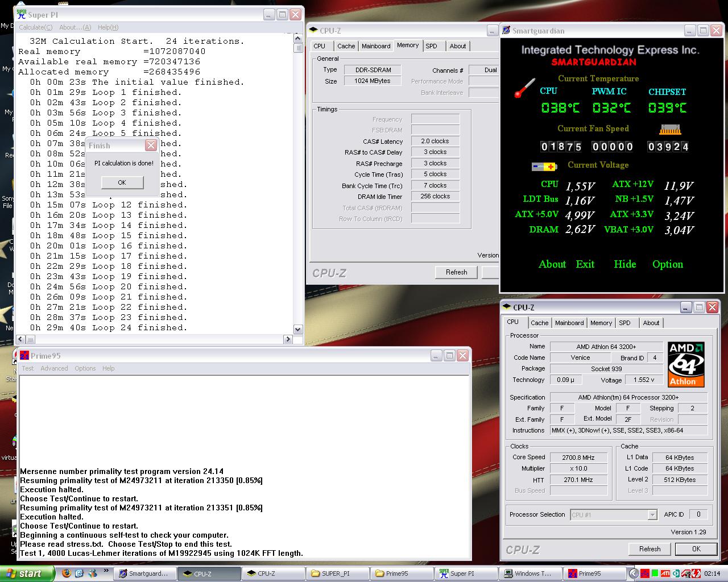The height and width of the screenshot is (582, 728).
Task: Launch Firefox from the quick launch bar
Action: point(67,573)
